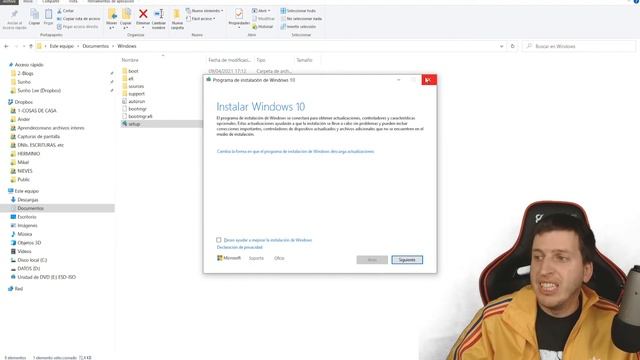Select Red in the navigation pane

pyautogui.click(x=18, y=289)
